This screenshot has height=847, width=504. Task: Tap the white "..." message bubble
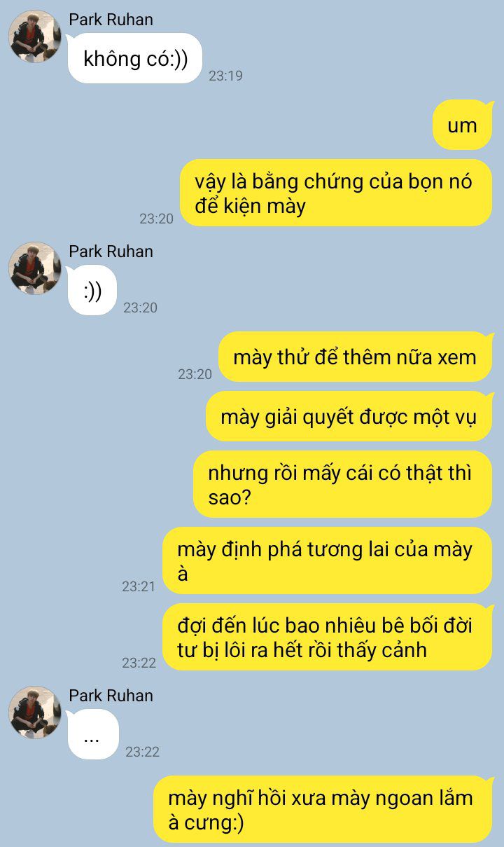93,734
